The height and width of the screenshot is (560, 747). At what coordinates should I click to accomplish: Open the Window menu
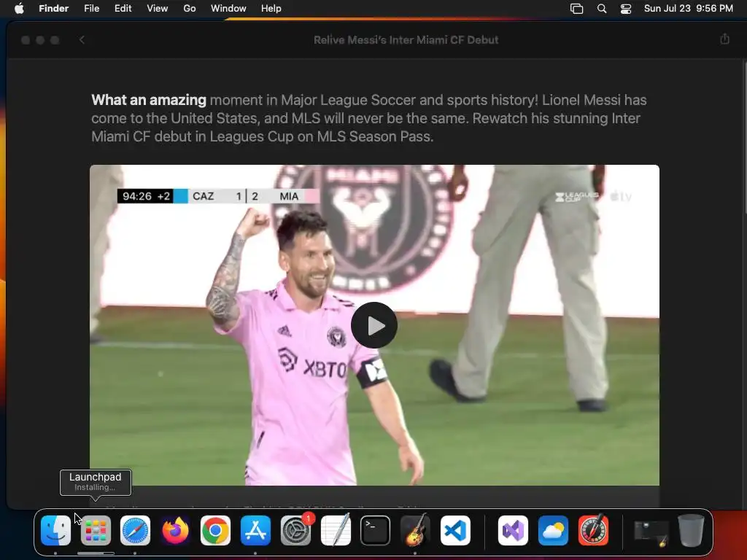(228, 9)
